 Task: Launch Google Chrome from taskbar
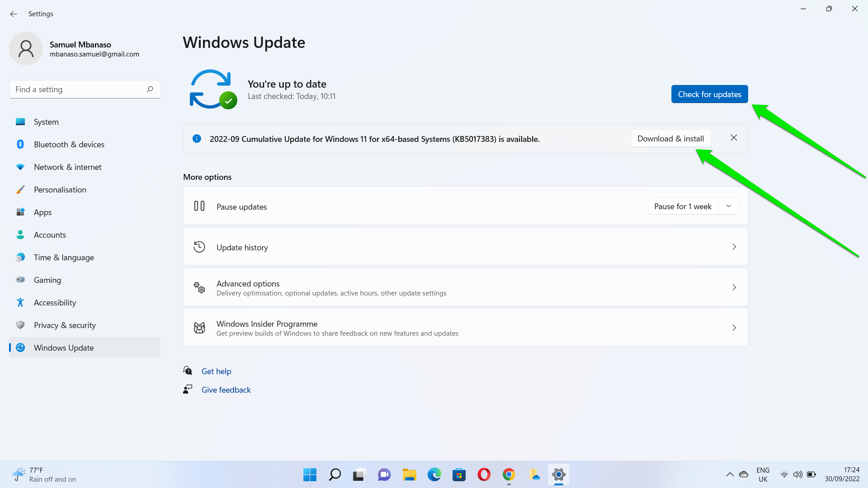click(509, 474)
